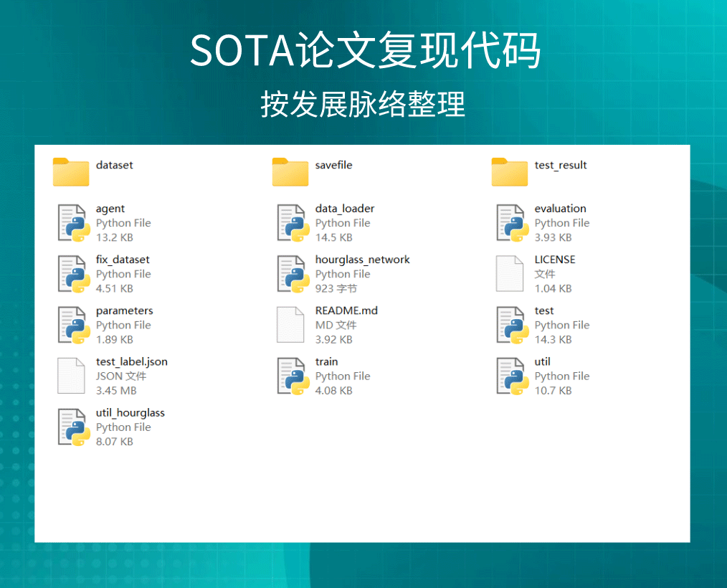Viewport: 727px width, 588px height.
Task: Click the 'test_result' folder name
Action: tap(561, 165)
